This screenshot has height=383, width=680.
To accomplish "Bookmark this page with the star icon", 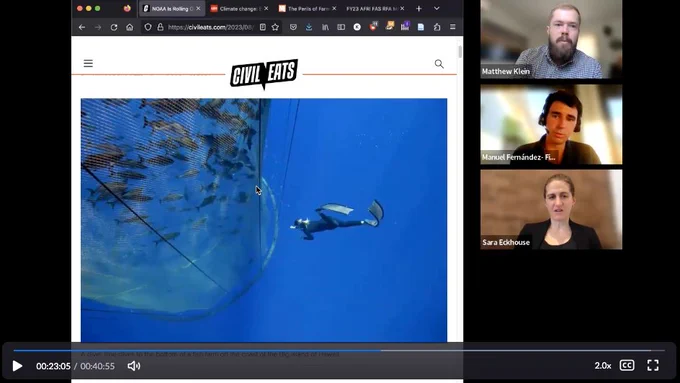I will tap(275, 27).
